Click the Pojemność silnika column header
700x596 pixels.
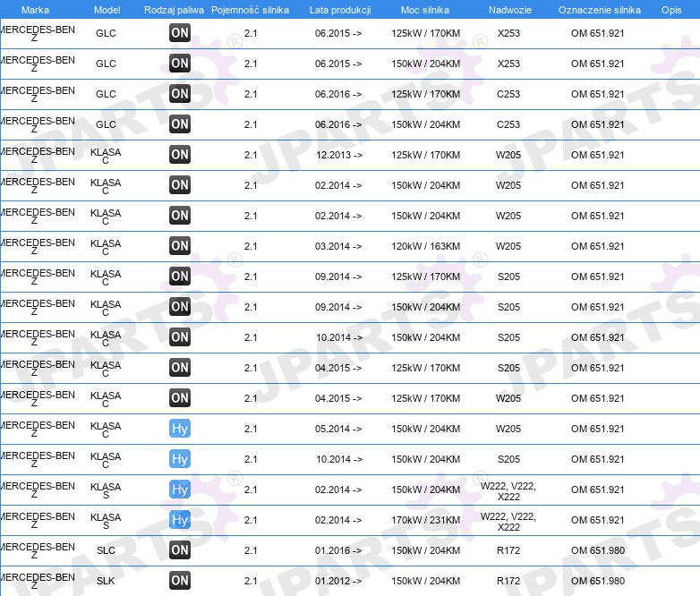[250, 10]
